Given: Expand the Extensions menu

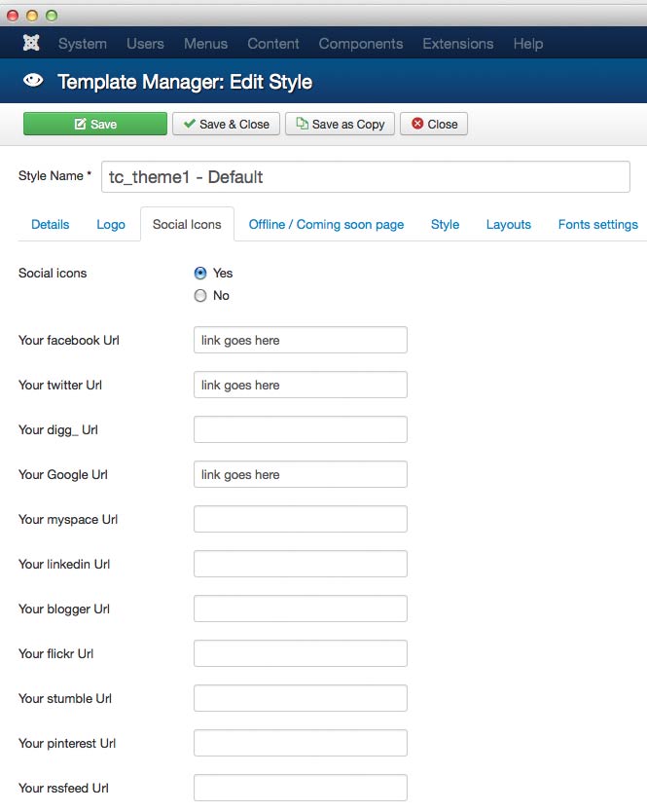Looking at the screenshot, I should point(457,44).
